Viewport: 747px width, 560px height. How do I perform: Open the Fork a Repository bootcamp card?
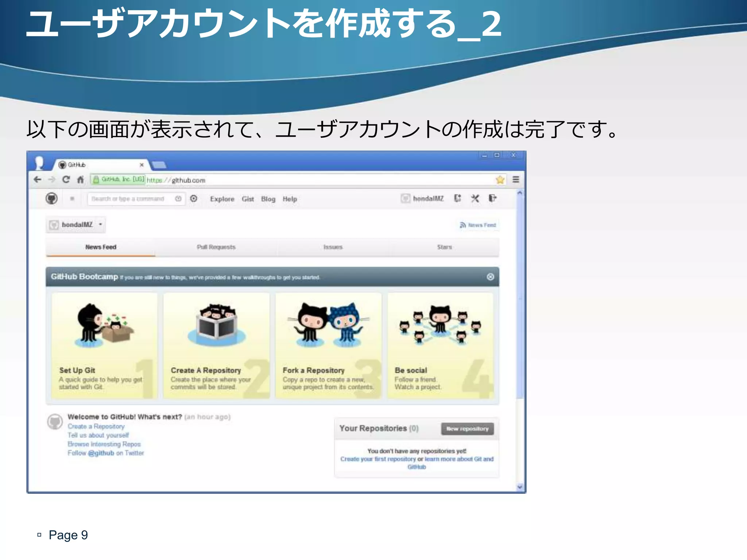pos(329,345)
